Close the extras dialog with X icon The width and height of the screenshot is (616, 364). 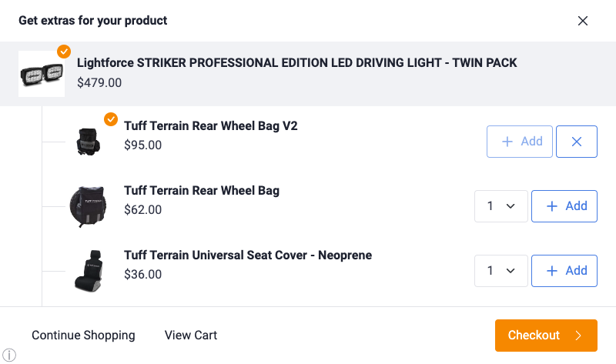(583, 21)
